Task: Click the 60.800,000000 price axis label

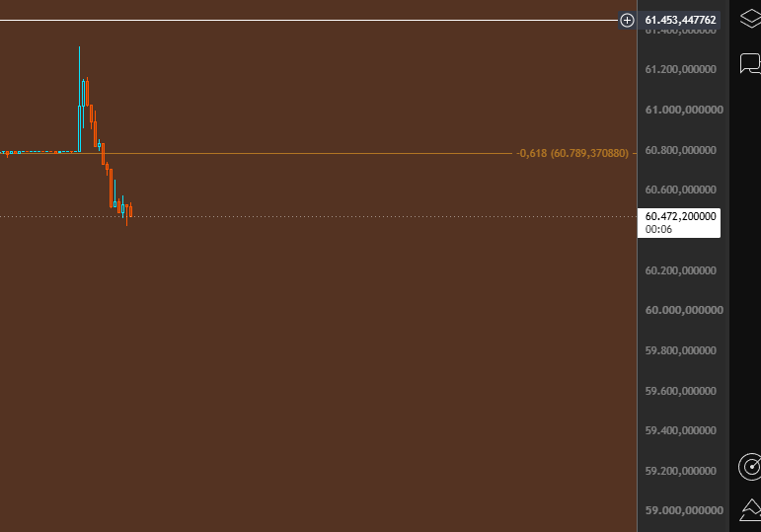Action: point(680,150)
